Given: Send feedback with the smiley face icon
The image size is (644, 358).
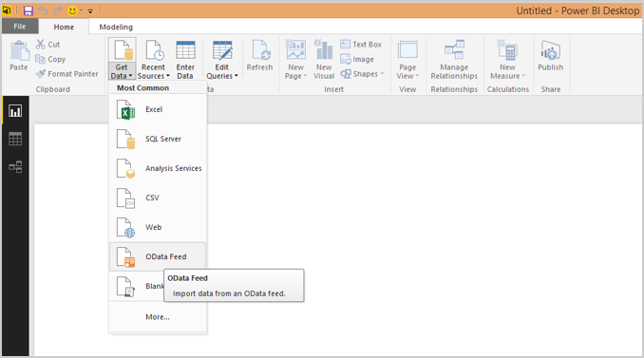Looking at the screenshot, I should click(72, 10).
